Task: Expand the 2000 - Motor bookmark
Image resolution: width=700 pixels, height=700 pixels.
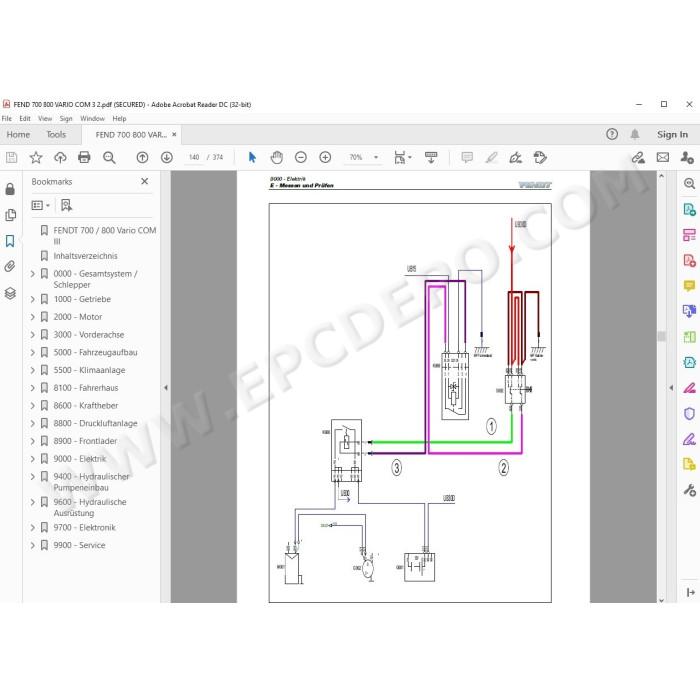Action: [x=33, y=317]
